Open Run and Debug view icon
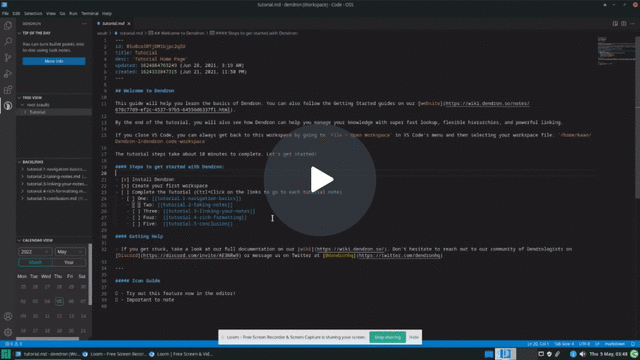 tap(8, 74)
